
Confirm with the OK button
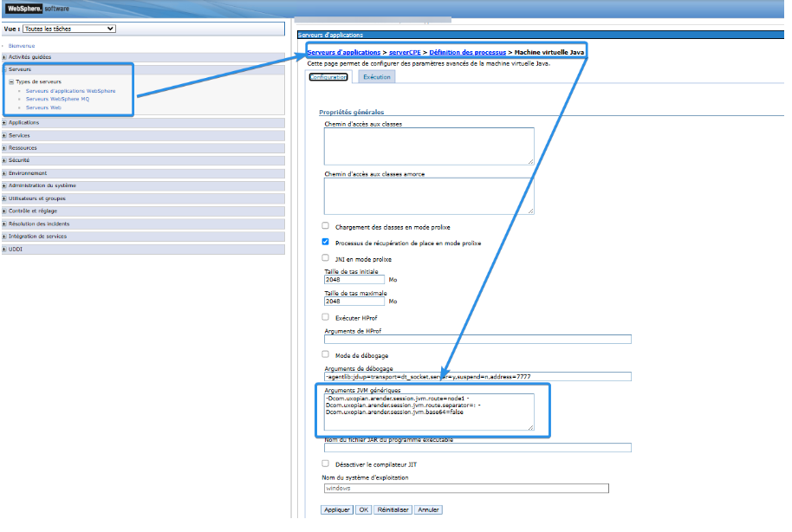point(364,509)
